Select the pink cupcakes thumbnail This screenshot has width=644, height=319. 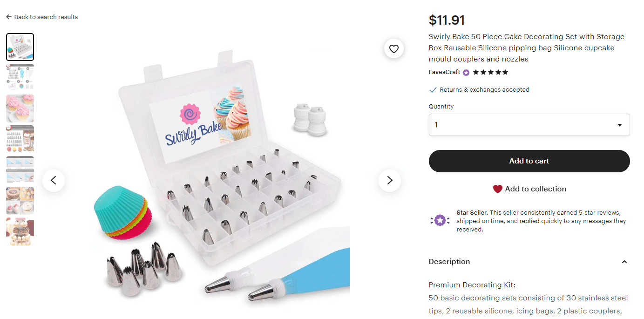pyautogui.click(x=20, y=109)
